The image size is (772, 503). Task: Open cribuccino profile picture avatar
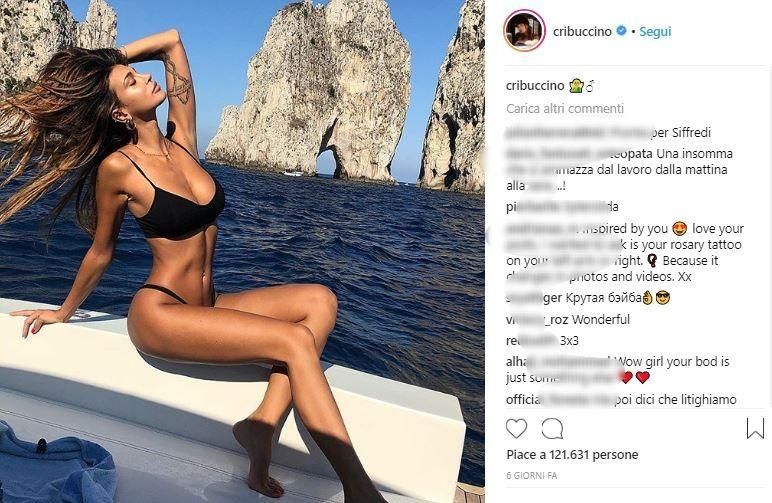(x=524, y=31)
